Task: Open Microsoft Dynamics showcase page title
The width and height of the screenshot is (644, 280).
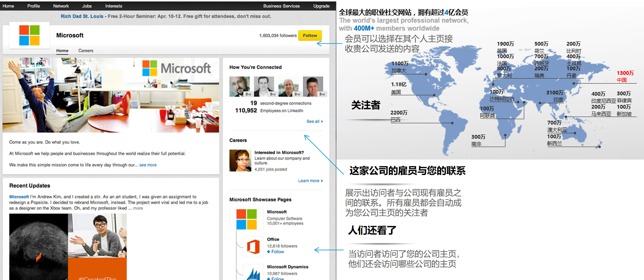Action: click(x=287, y=267)
